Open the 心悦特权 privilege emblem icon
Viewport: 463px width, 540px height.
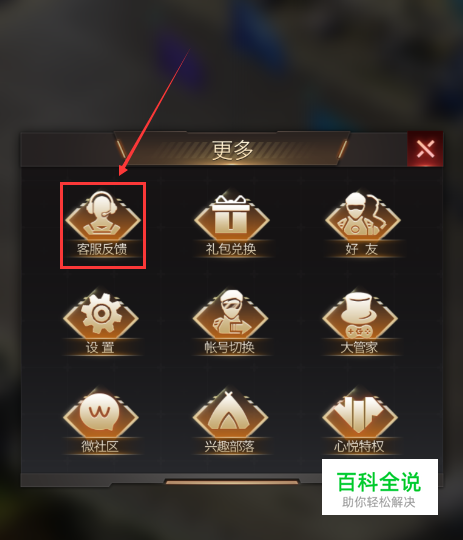(x=360, y=413)
